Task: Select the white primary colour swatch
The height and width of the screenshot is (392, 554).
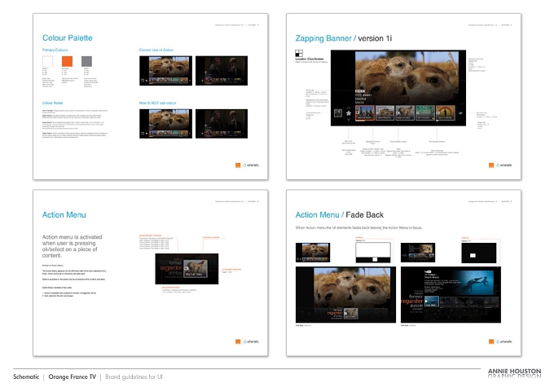Action: pos(48,61)
